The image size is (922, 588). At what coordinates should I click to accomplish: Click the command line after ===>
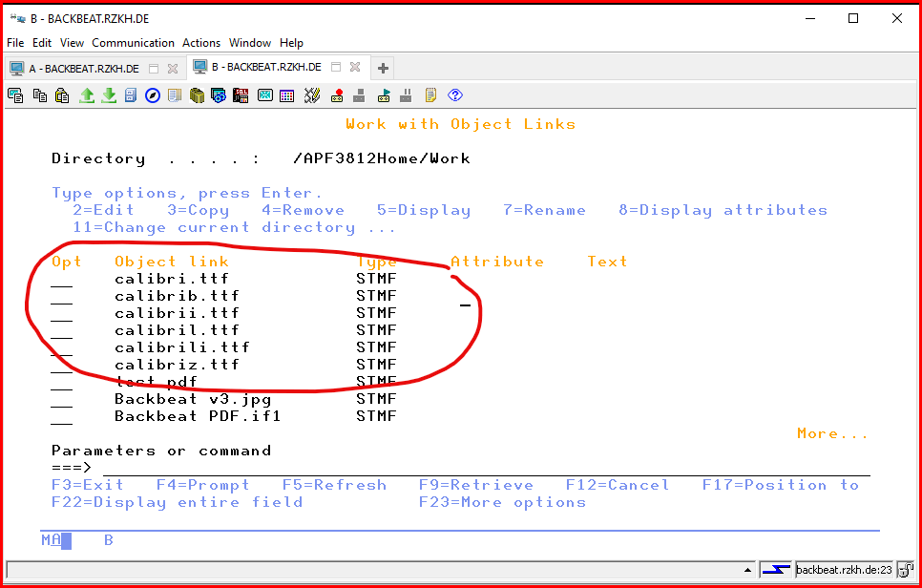pyautogui.click(x=486, y=468)
